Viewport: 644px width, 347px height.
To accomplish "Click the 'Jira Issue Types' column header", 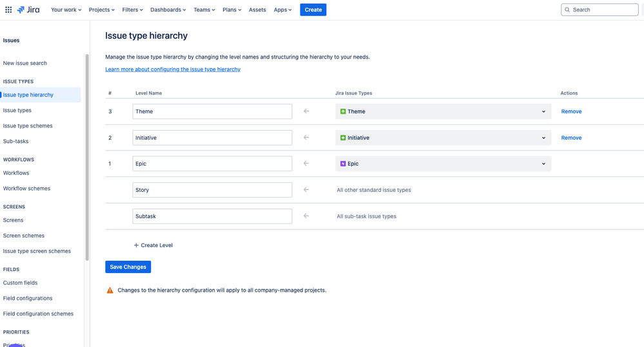I will pyautogui.click(x=354, y=93).
